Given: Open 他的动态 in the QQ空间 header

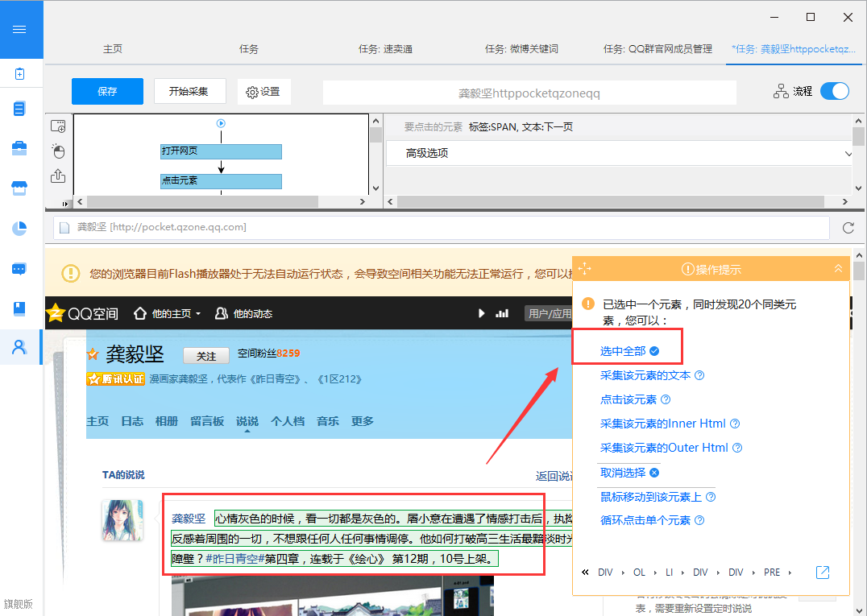Looking at the screenshot, I should [244, 313].
